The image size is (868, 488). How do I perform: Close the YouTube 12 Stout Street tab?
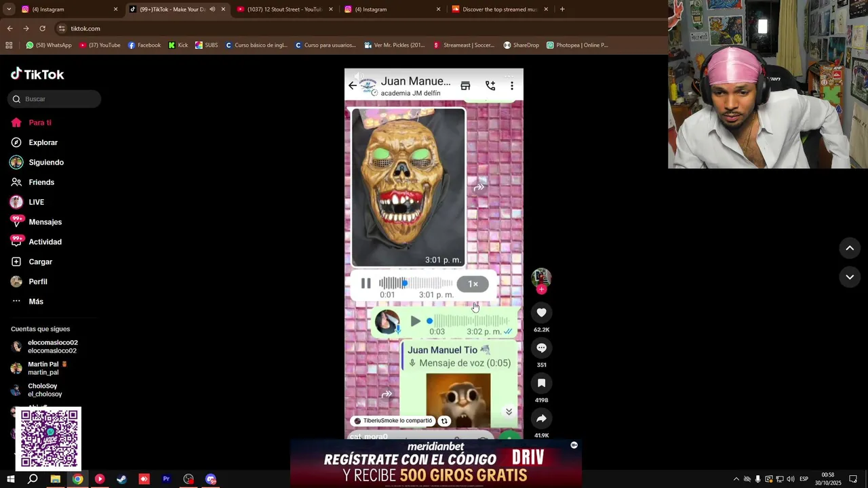coord(331,9)
